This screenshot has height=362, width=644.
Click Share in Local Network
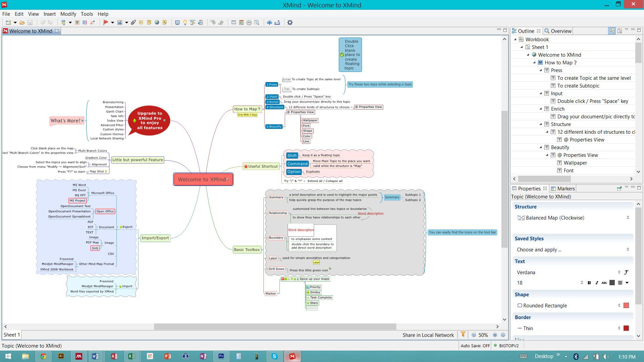(428, 335)
